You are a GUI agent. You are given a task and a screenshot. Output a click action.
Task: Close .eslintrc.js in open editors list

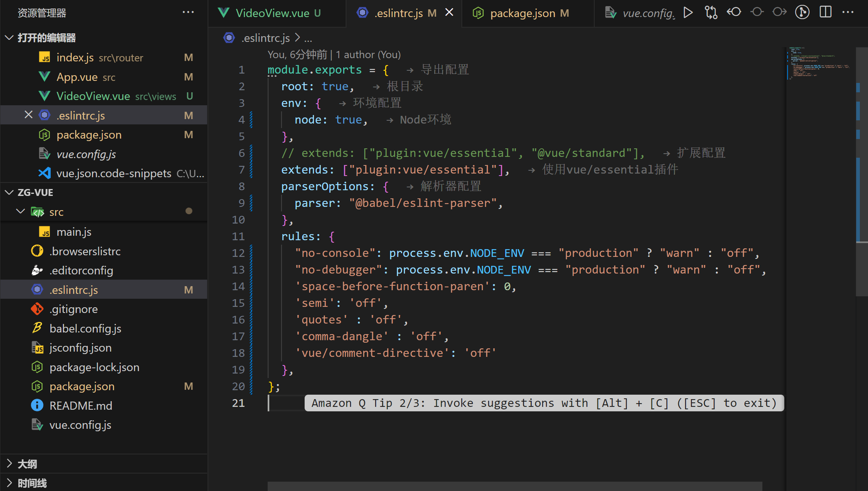[x=28, y=115]
